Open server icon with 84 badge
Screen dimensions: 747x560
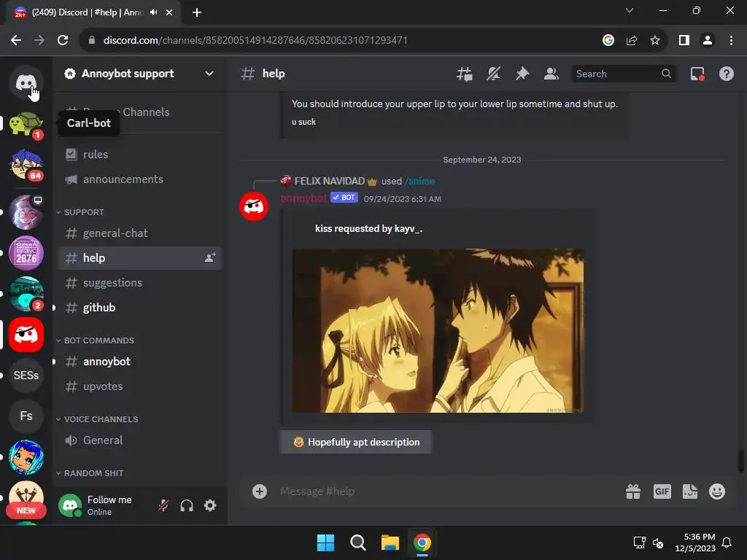point(26,164)
